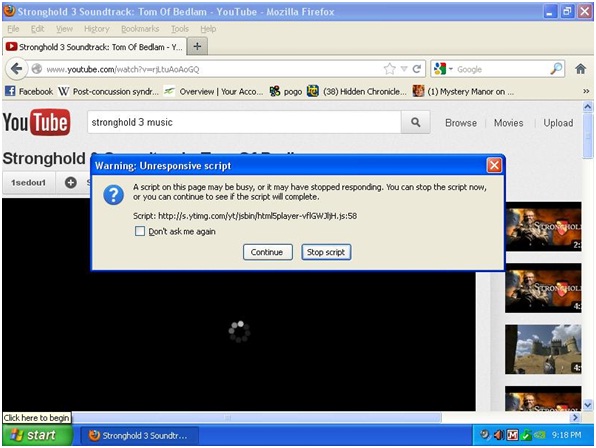Click the Firefox search magnifier icon
Screen dimensions: 596x448
(556, 69)
